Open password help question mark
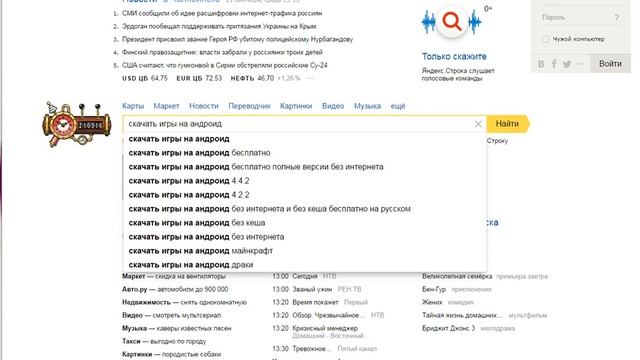 (x=616, y=17)
